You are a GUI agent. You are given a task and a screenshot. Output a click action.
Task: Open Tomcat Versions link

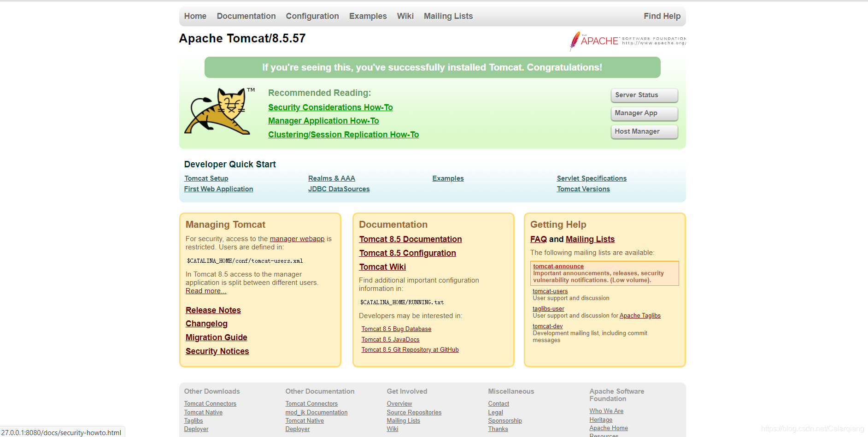pos(583,189)
